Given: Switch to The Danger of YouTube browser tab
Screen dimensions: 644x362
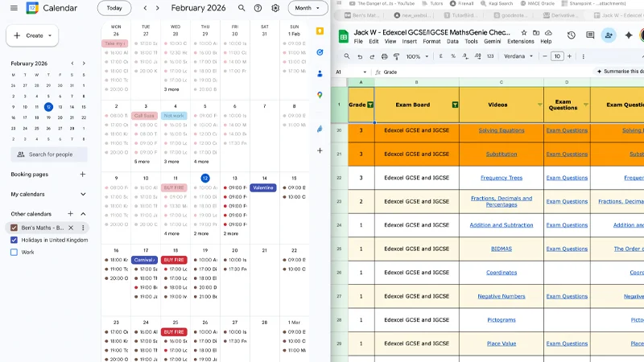Looking at the screenshot, I should (382, 3).
